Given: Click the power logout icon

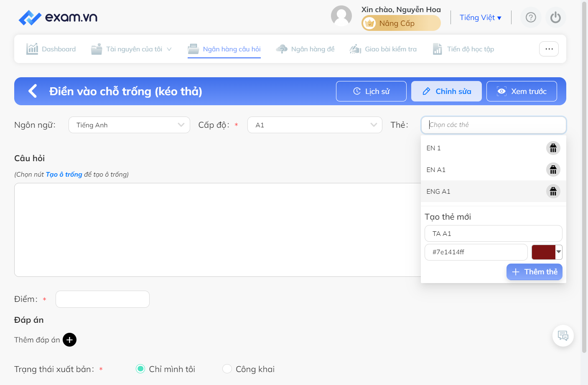Looking at the screenshot, I should click(555, 18).
